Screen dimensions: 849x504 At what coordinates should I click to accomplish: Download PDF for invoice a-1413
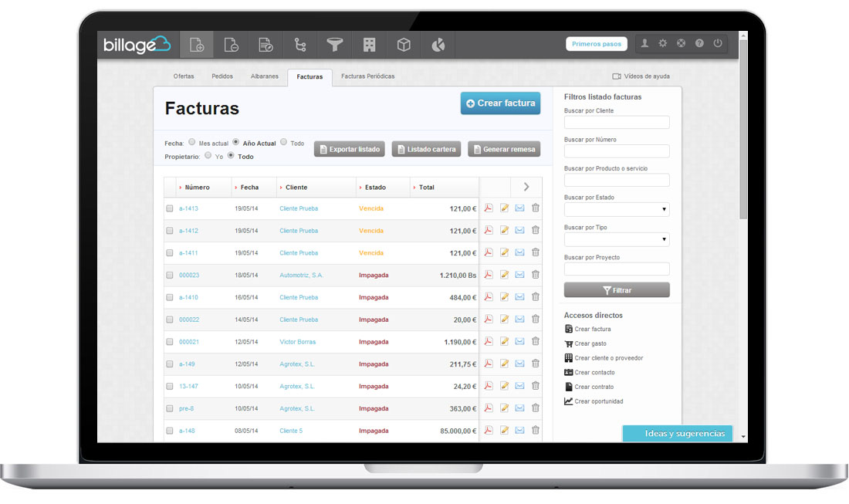[x=488, y=208]
